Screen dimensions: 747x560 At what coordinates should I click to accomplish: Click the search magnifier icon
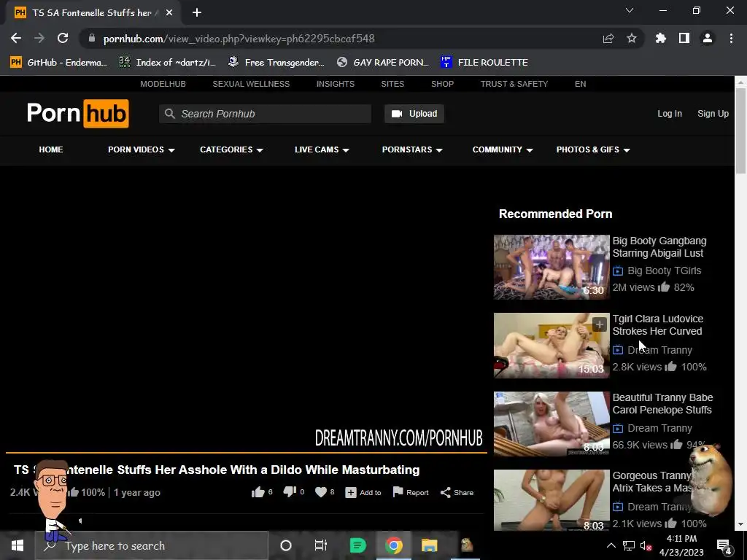(x=169, y=114)
